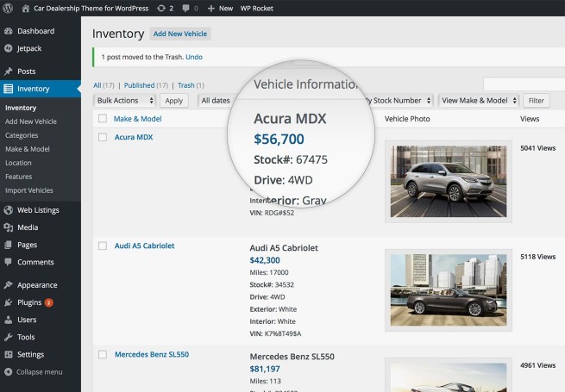Open WP Rocket in the admin bar
This screenshot has height=392, width=565.
256,9
